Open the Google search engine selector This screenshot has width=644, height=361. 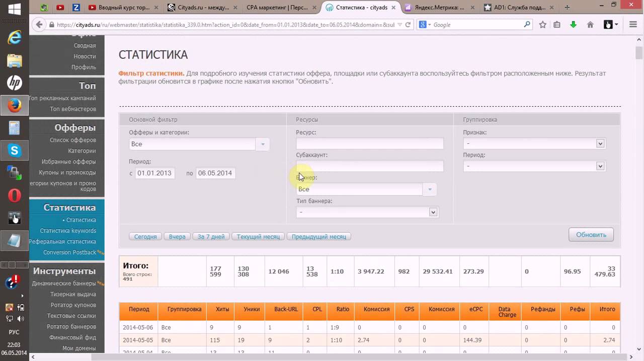424,25
